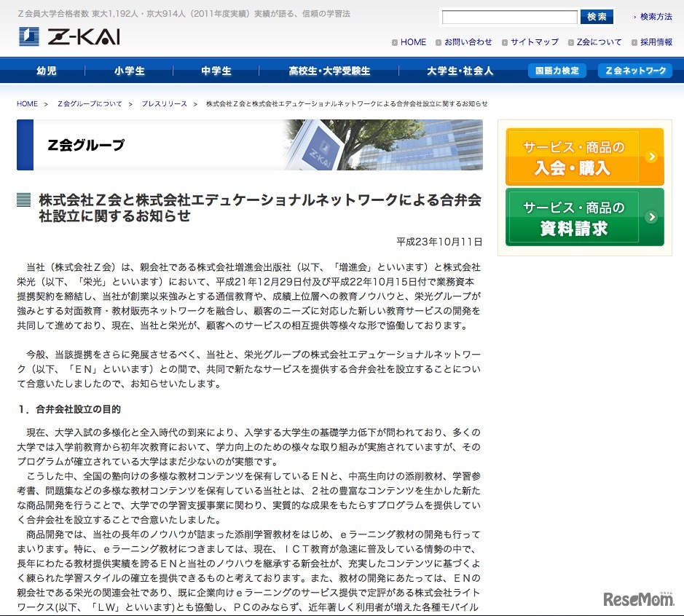Click the 入会・購入 orange banner button
The height and width of the screenshot is (616, 684).
coord(584,157)
